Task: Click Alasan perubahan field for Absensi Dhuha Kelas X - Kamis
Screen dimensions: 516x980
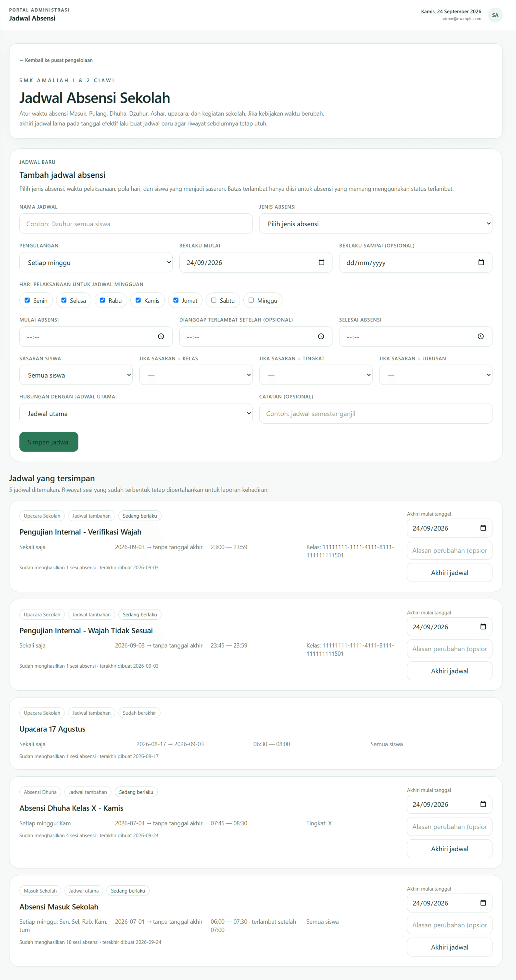Action: click(449, 827)
